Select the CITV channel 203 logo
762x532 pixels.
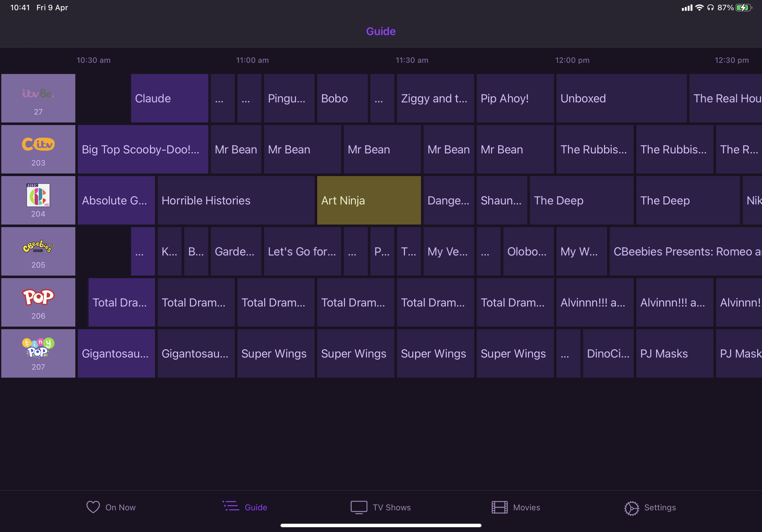(x=38, y=144)
